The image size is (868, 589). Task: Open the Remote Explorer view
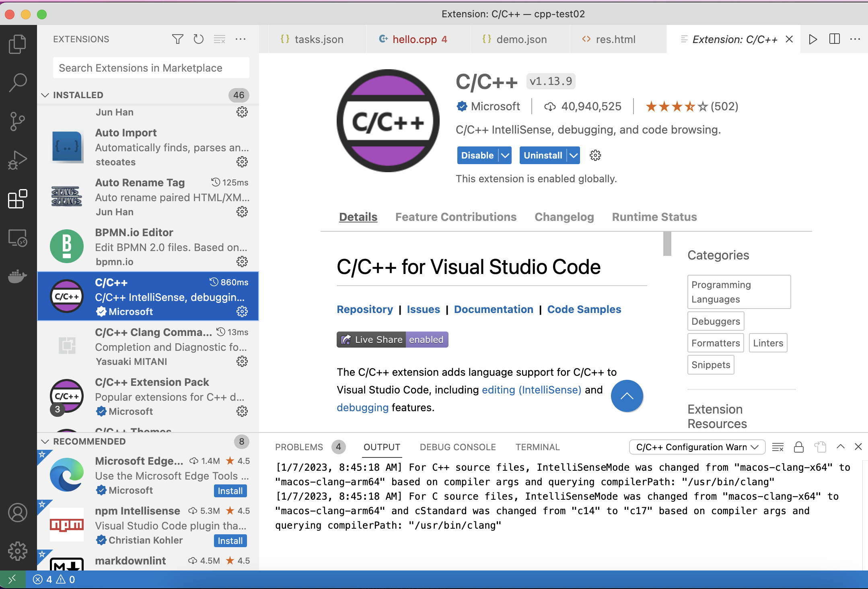click(18, 238)
